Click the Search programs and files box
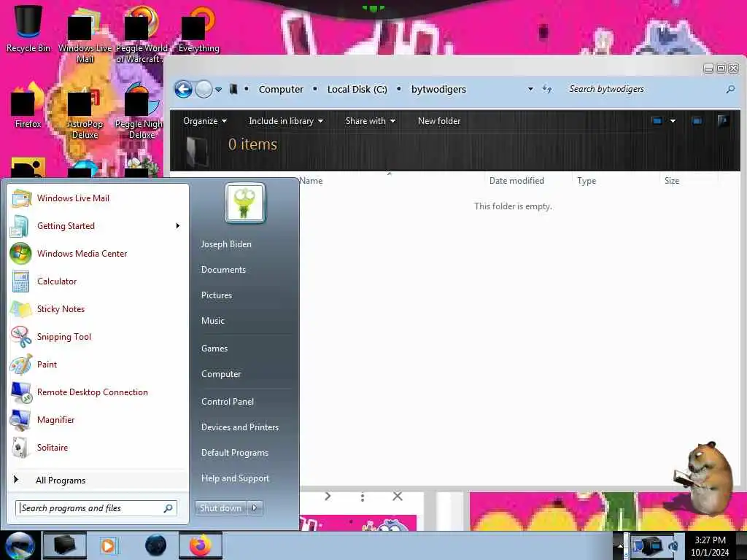 pyautogui.click(x=96, y=508)
